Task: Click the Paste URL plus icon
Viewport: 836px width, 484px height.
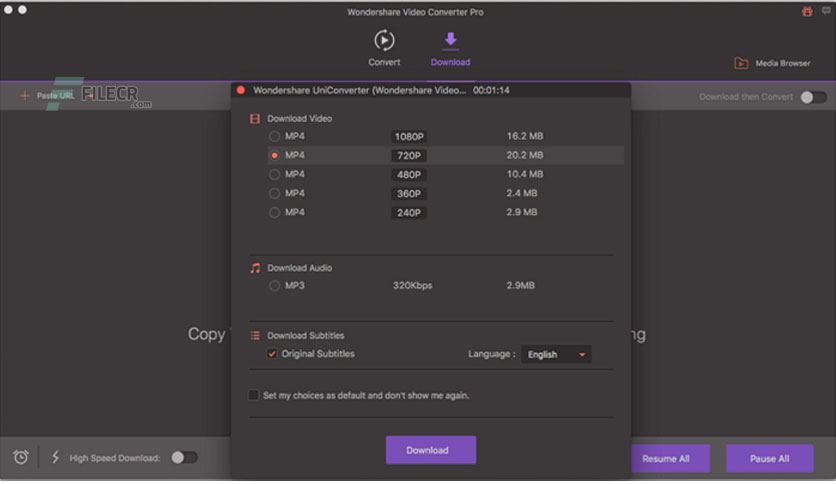Action: tap(25, 96)
